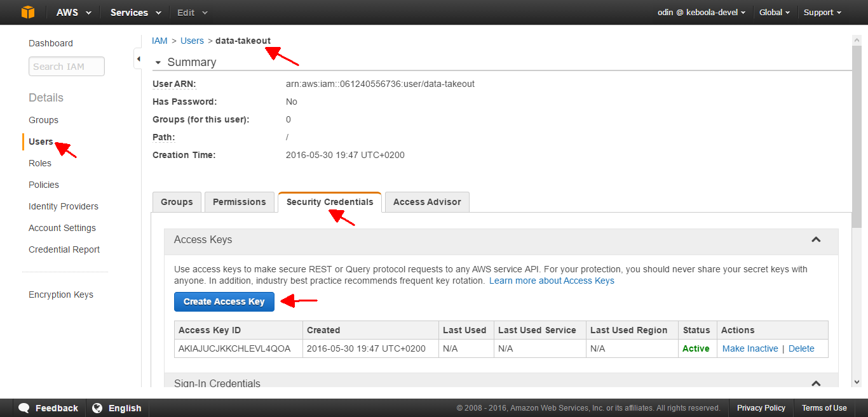Viewport: 868px width, 417px height.
Task: Click the User ARN label
Action: pyautogui.click(x=174, y=84)
